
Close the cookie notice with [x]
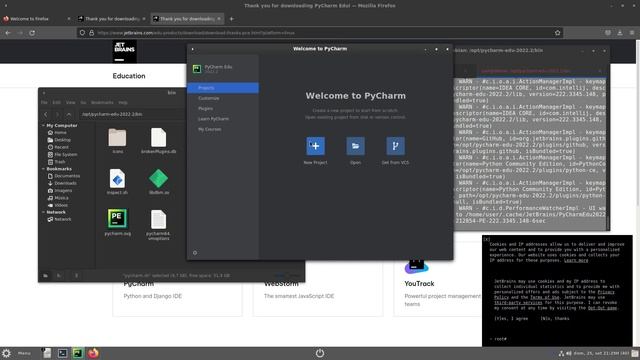tap(487, 239)
